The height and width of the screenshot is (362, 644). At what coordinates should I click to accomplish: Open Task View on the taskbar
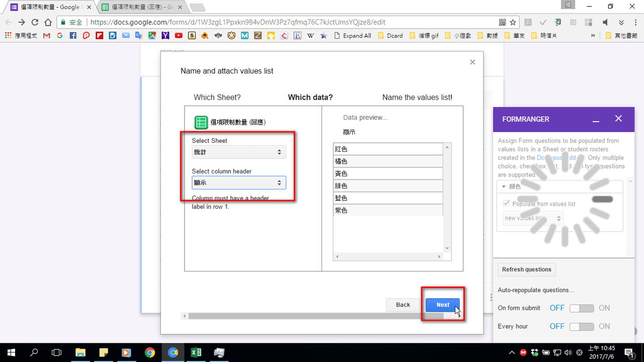tap(57, 352)
